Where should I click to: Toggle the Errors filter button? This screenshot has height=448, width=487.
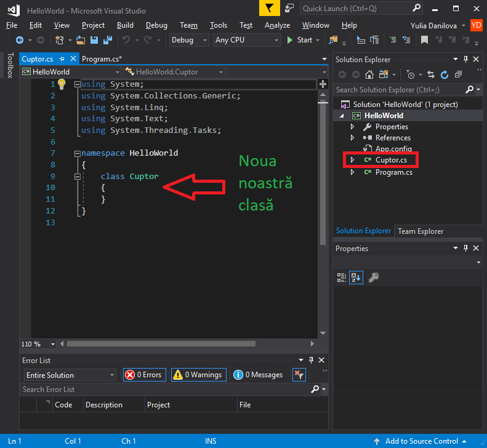click(x=143, y=375)
